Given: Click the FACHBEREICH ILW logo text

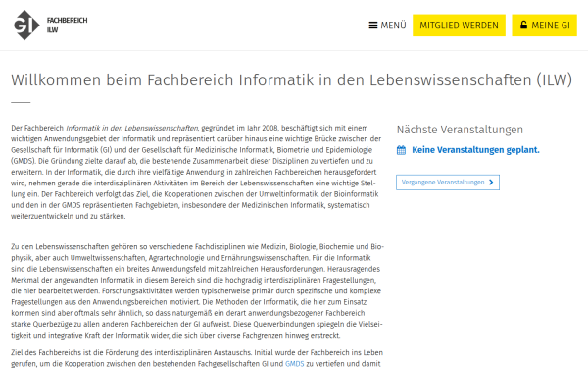Looking at the screenshot, I should (67, 26).
